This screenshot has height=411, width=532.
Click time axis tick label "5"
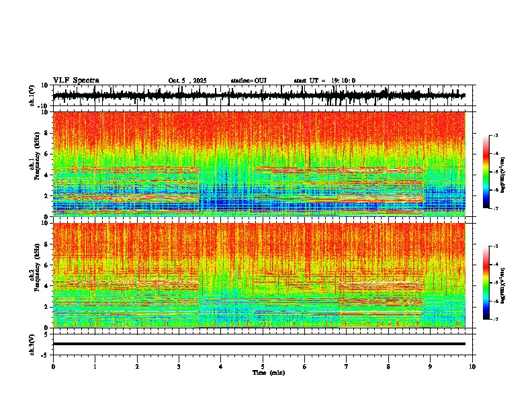(263, 367)
